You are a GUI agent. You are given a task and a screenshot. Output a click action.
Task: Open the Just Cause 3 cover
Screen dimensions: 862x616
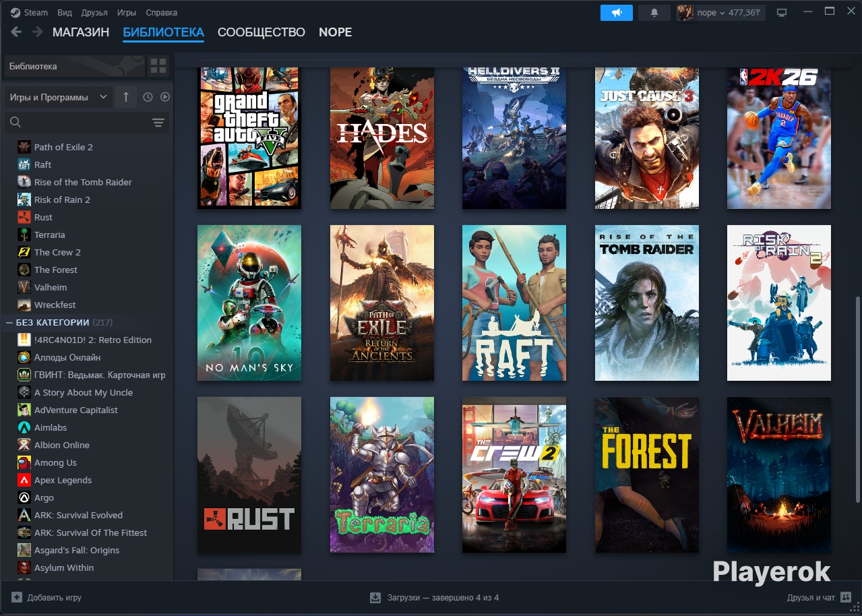[647, 137]
